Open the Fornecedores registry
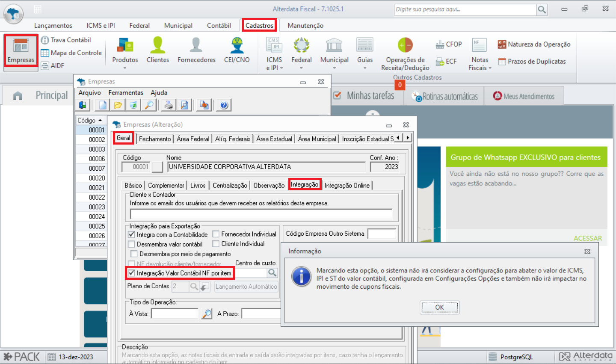Viewport: 616px width, 364px height. point(196,50)
